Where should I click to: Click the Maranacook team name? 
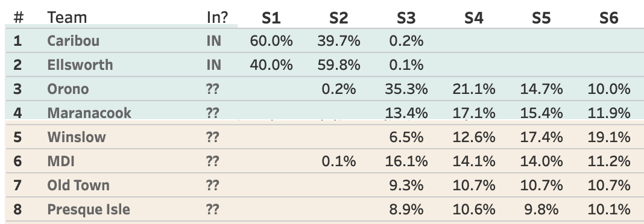89,113
